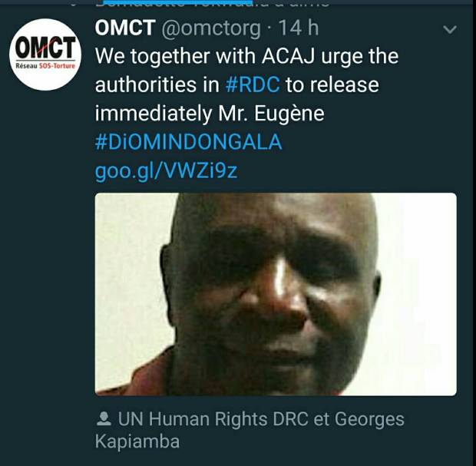The image size is (476, 466).
Task: Expand the tweet options chevron
Action: point(450,29)
